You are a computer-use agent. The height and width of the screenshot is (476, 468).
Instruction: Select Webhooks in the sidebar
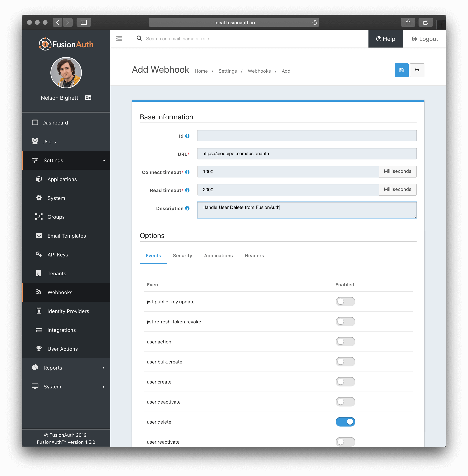pyautogui.click(x=66, y=292)
